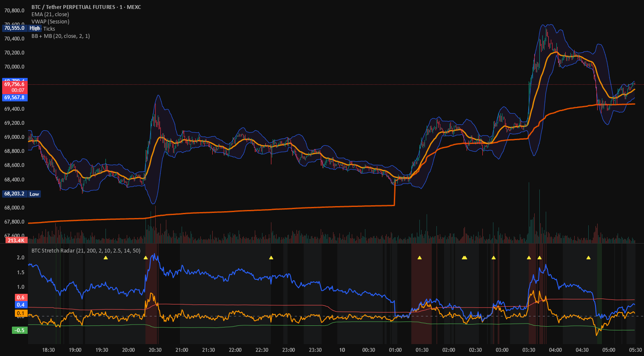Click the yellow triangle marker between 02:00 and 02:30
This screenshot has width=644, height=356.
point(464,258)
